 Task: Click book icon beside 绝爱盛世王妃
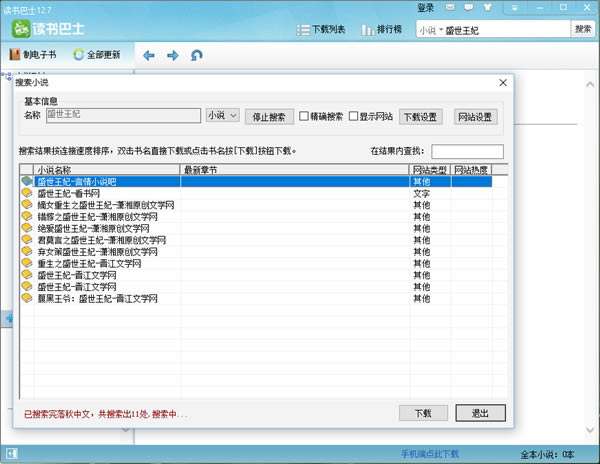point(27,228)
